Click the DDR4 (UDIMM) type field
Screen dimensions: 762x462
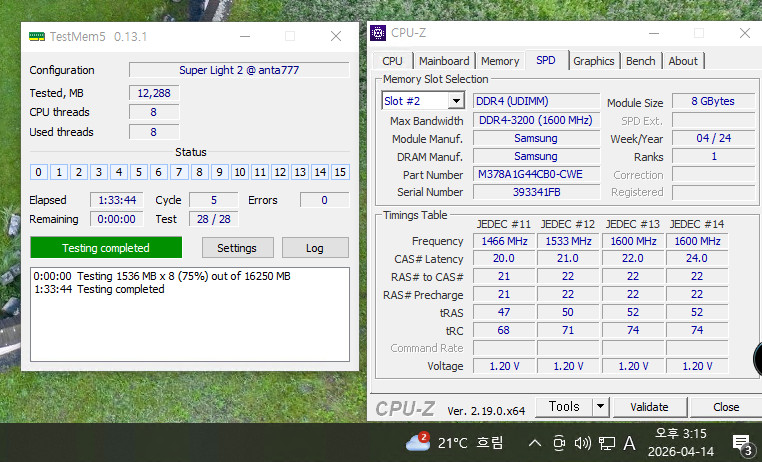click(x=537, y=101)
